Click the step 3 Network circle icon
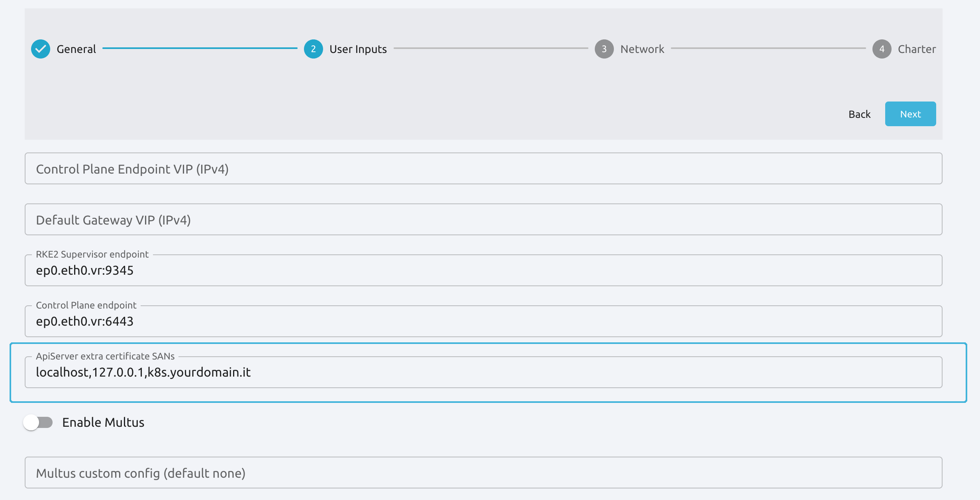The width and height of the screenshot is (980, 500). click(x=604, y=49)
